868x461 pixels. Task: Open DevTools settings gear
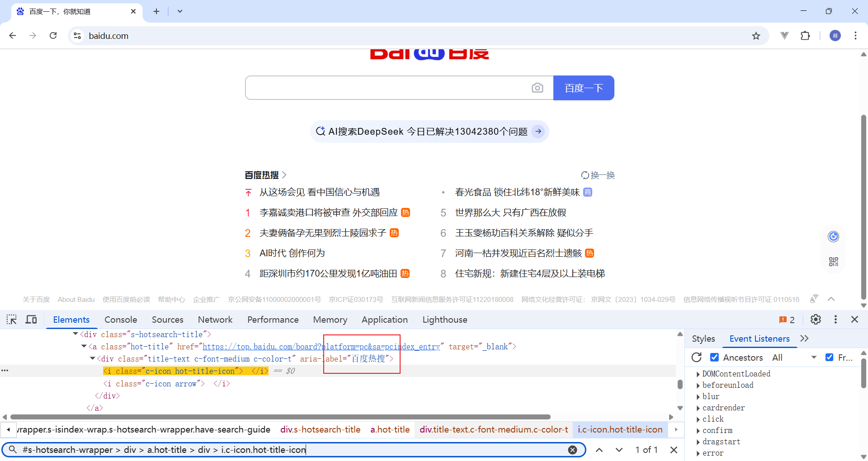pyautogui.click(x=816, y=320)
